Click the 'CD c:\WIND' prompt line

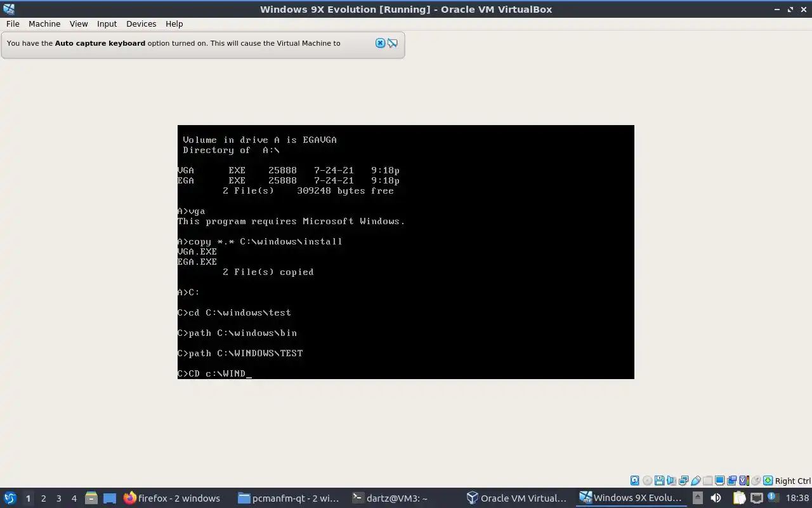[214, 373]
